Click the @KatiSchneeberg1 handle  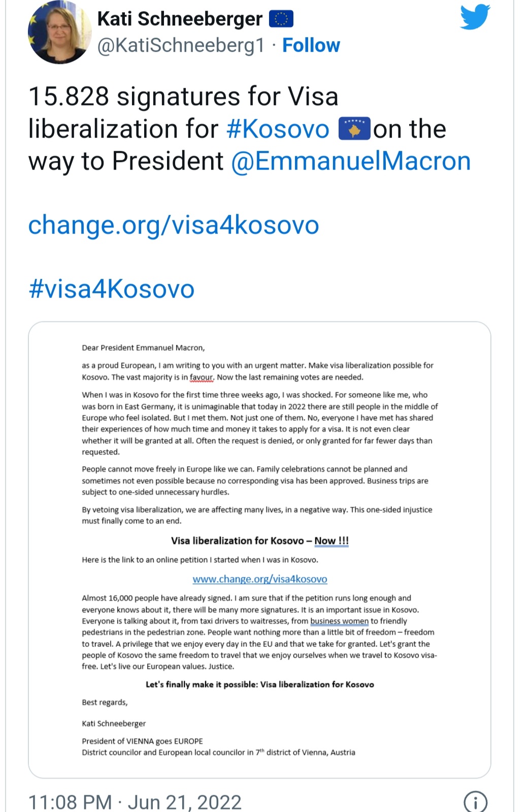(181, 45)
